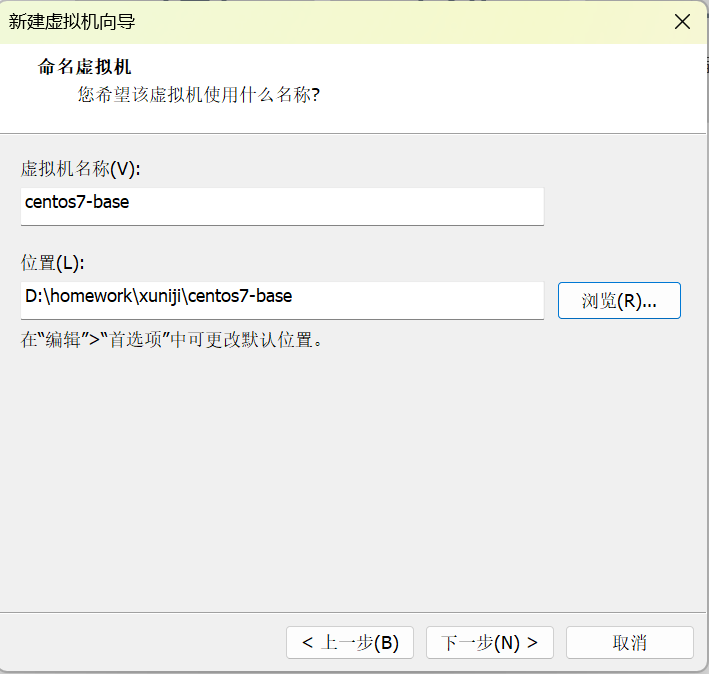Viewport: 709px width, 674px height.
Task: Open the 浏览(R)... folder browser
Action: coord(619,301)
